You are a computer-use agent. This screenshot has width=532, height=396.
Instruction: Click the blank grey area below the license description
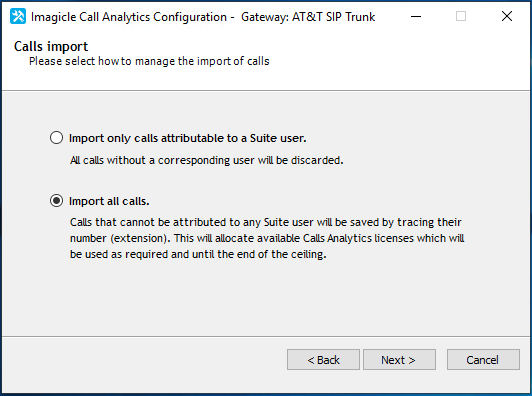coord(265,299)
